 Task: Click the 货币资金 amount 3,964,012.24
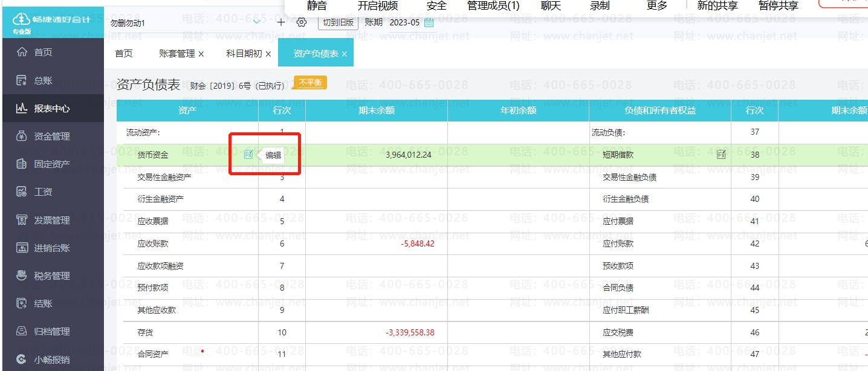point(409,155)
